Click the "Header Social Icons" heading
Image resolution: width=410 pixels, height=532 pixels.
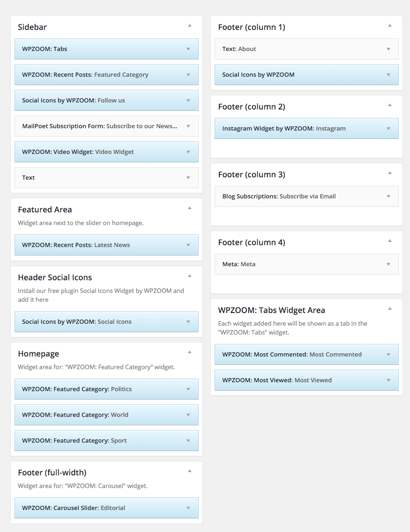(55, 277)
